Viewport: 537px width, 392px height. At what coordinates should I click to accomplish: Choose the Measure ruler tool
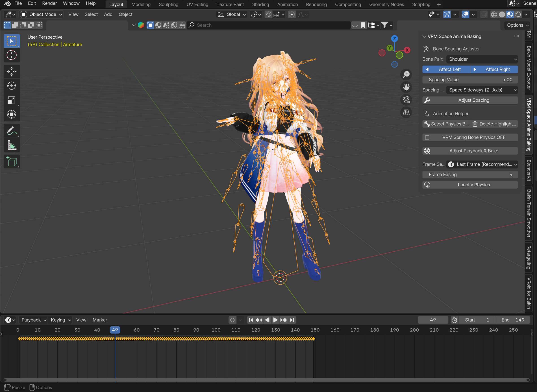coord(11,145)
